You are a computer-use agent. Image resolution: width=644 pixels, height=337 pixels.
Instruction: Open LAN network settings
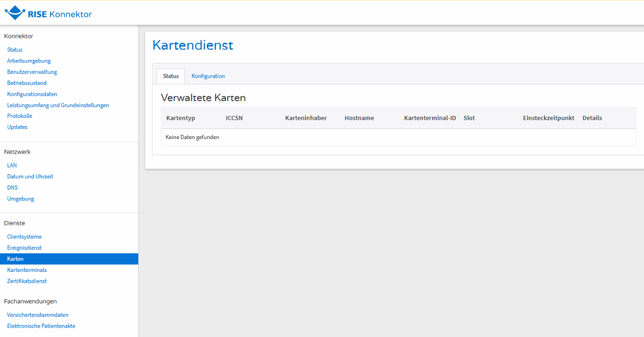click(12, 165)
